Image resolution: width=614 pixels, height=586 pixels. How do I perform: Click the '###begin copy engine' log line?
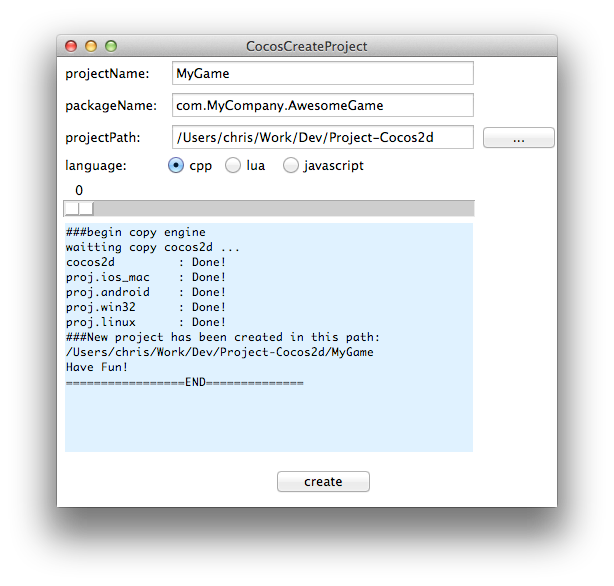[x=135, y=232]
